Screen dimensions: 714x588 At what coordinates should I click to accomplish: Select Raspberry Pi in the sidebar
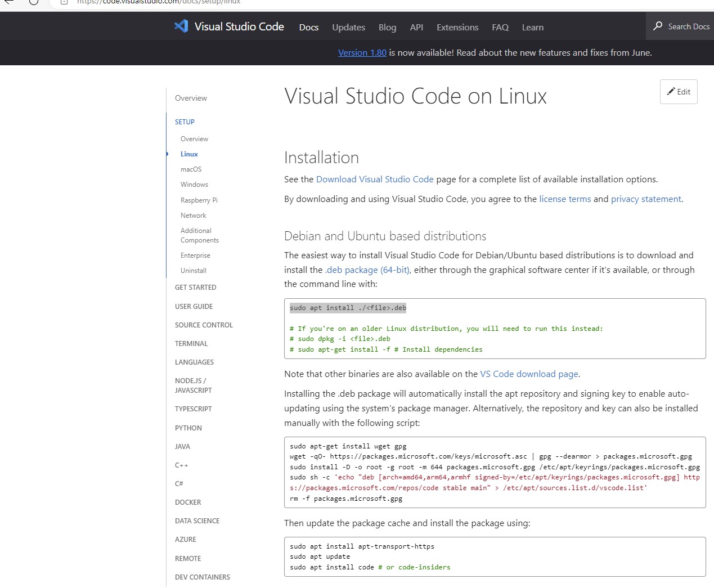point(199,200)
